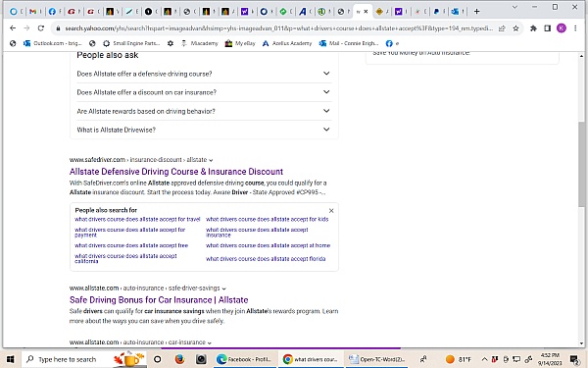588x368 pixels.
Task: Search 'allstate accept free' suggestion
Action: pyautogui.click(x=131, y=245)
